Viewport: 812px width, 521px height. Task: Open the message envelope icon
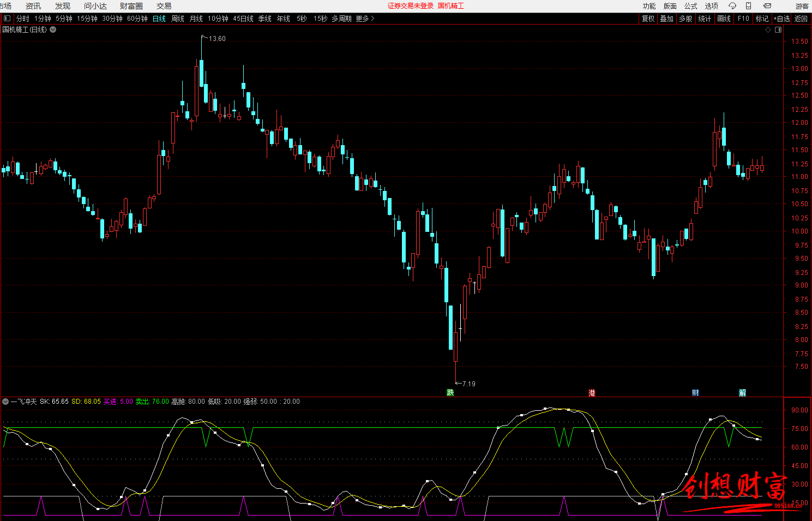point(767,6)
